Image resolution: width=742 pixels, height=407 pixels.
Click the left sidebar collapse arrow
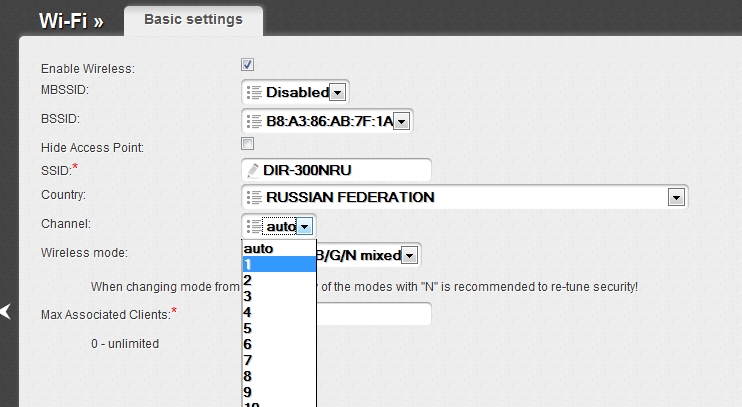6,312
